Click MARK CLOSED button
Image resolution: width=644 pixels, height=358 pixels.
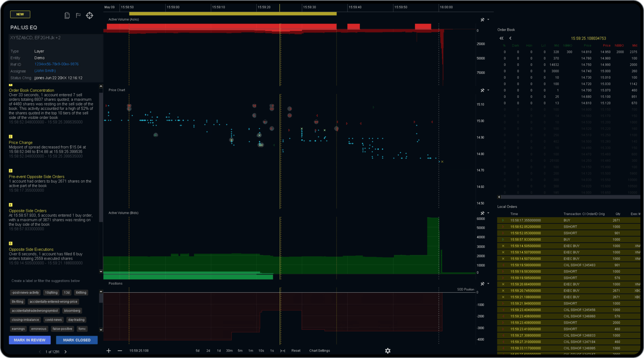(x=77, y=340)
